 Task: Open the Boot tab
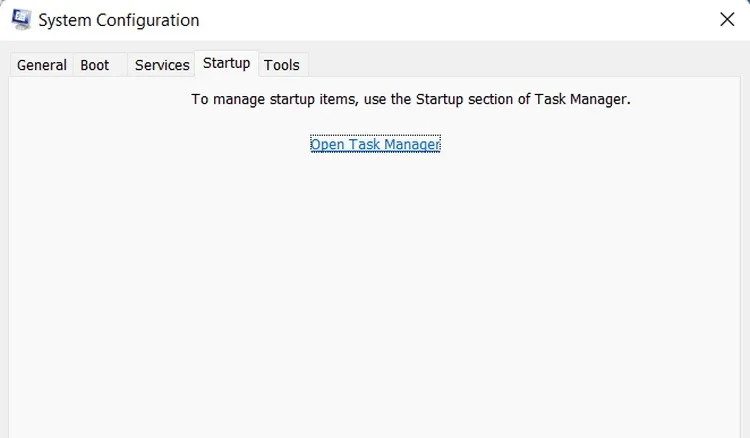pos(95,65)
